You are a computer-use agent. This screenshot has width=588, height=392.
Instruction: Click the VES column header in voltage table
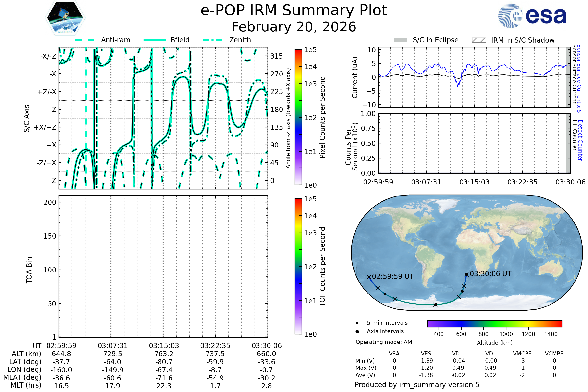point(426,354)
